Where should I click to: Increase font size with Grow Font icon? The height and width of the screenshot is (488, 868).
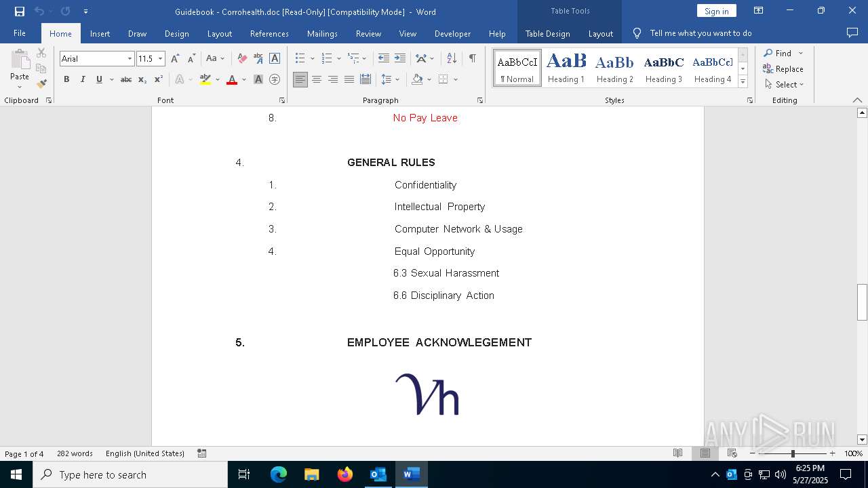pos(176,58)
